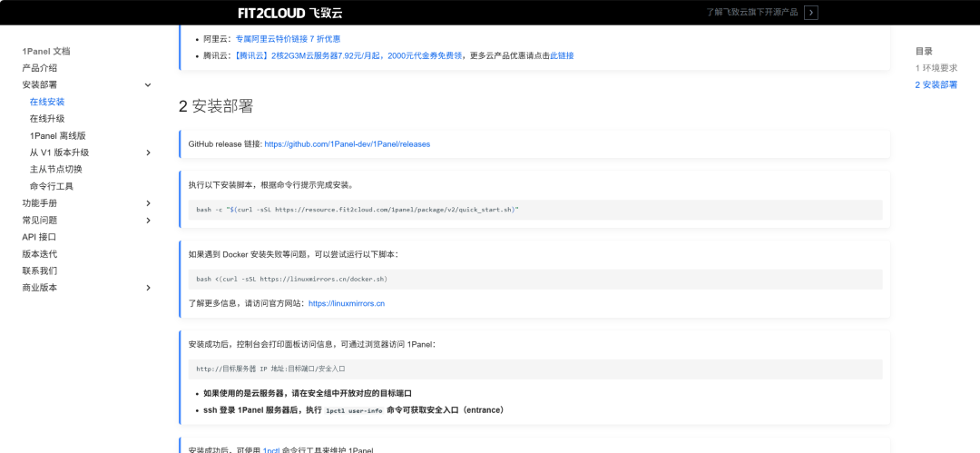Go to 1Panel 离线版 page
The height and width of the screenshot is (453, 980).
tap(57, 135)
